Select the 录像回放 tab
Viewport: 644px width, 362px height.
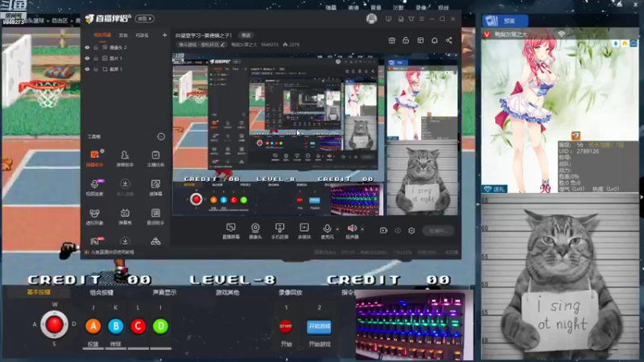click(291, 293)
